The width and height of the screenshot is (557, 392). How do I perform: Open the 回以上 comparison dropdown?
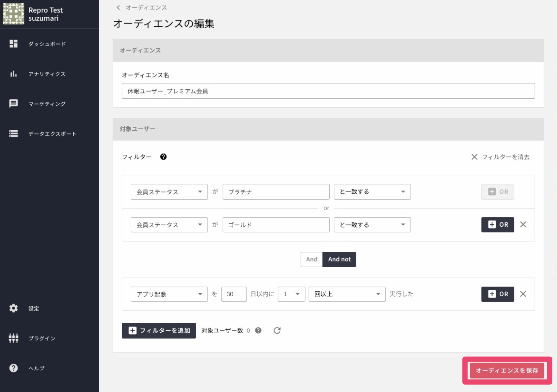click(347, 294)
